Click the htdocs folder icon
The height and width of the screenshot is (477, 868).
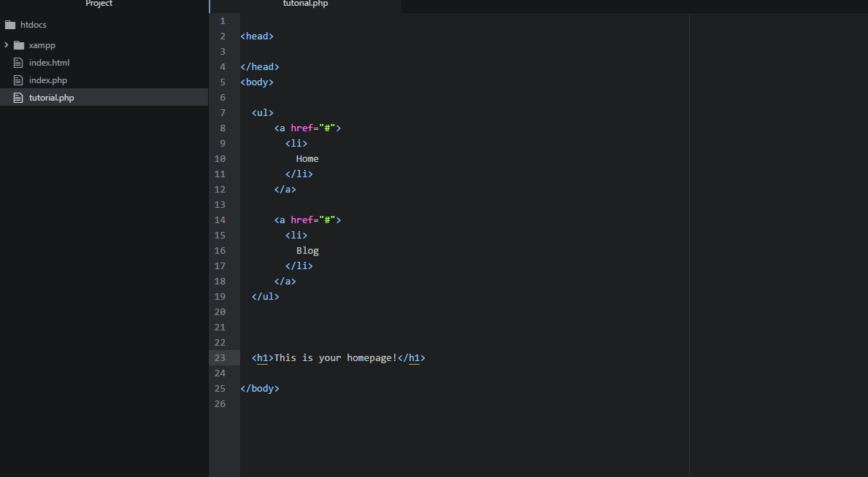(x=10, y=24)
